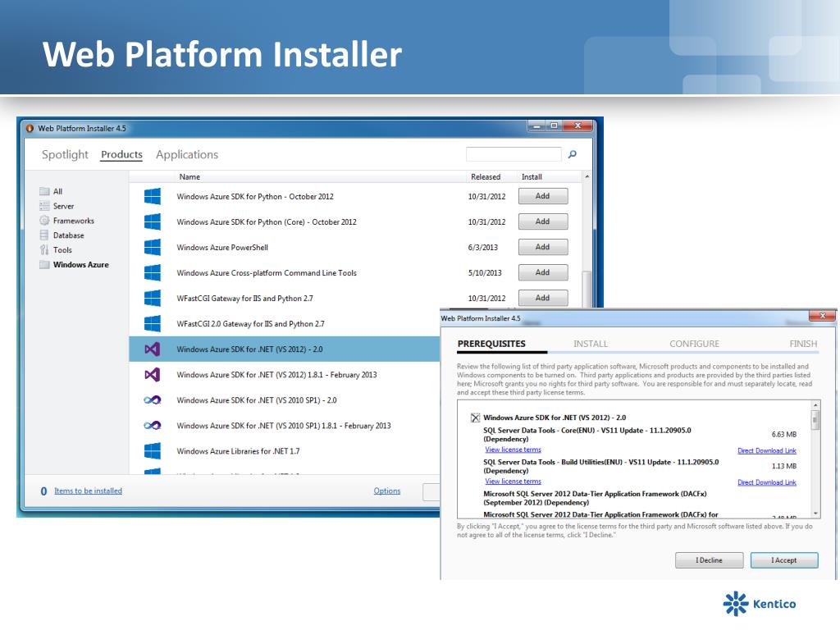
Task: Select the Frameworks category icon
Action: [44, 220]
